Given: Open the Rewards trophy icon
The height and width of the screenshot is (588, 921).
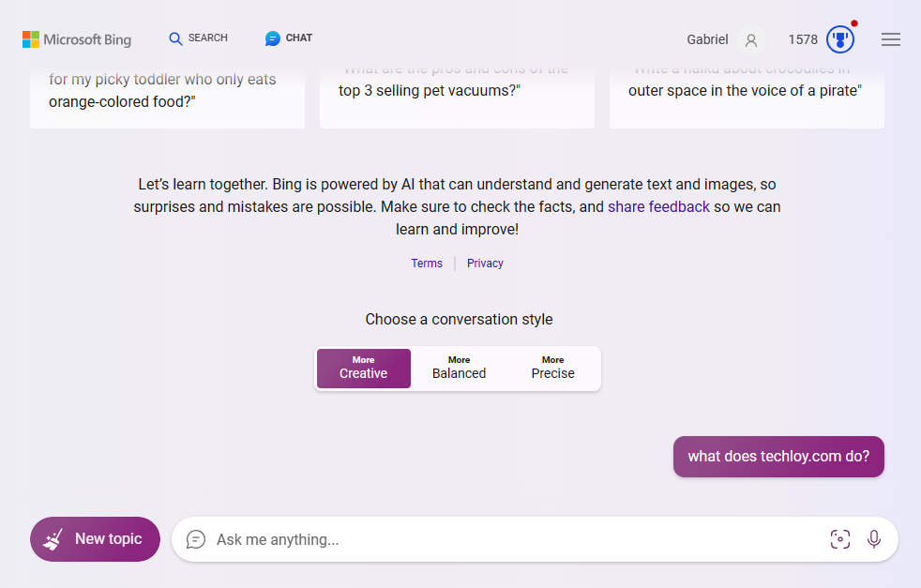Looking at the screenshot, I should point(840,39).
